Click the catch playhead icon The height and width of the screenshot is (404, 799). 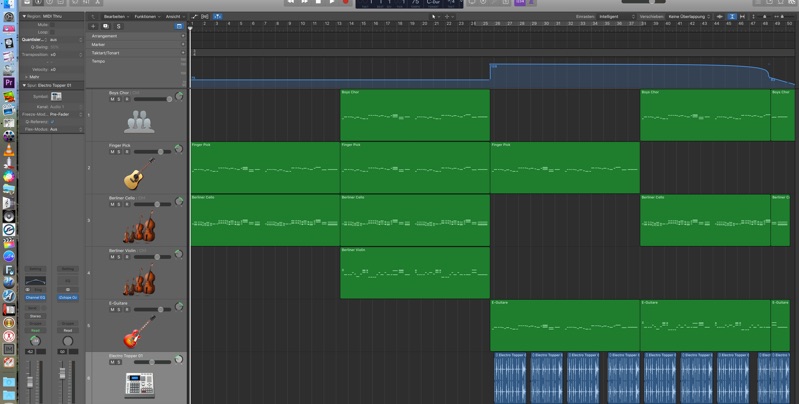pyautogui.click(x=218, y=17)
